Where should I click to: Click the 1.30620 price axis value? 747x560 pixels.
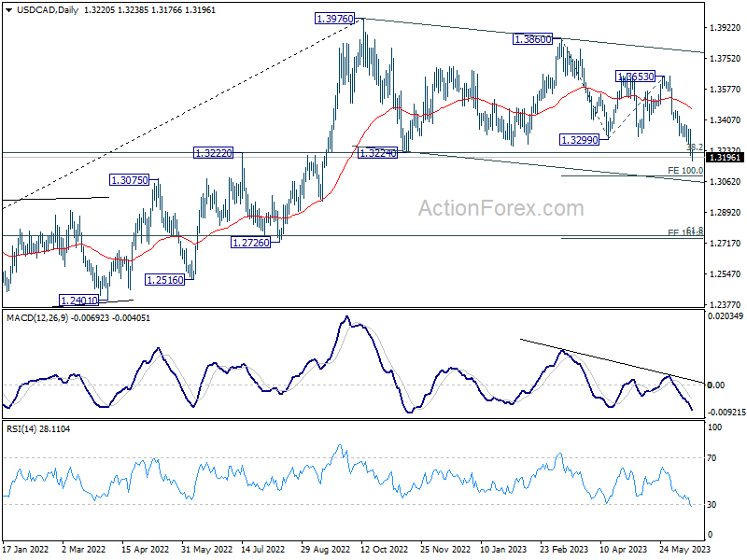[726, 181]
